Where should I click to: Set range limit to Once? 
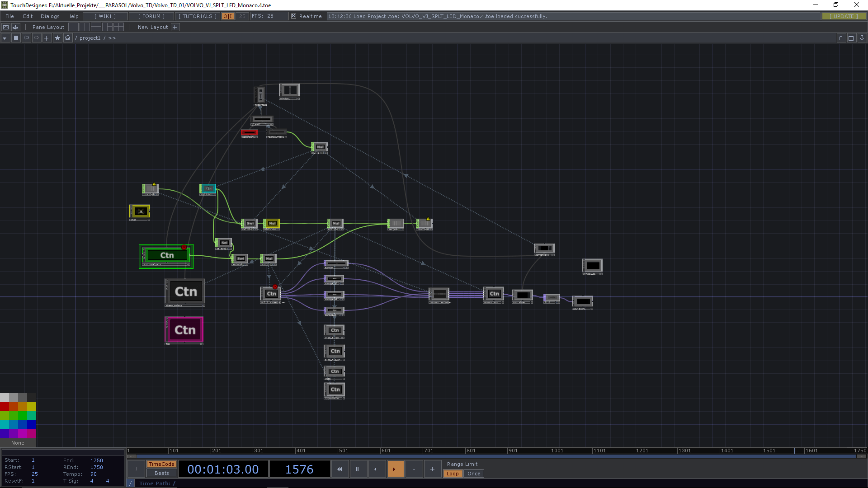coord(473,474)
